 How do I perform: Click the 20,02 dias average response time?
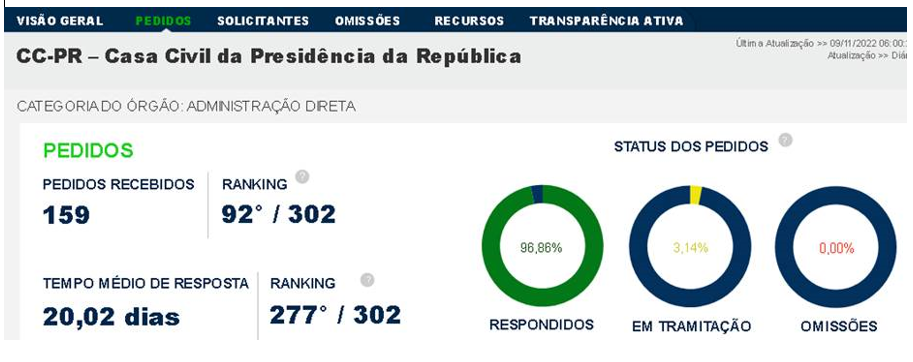[111, 317]
